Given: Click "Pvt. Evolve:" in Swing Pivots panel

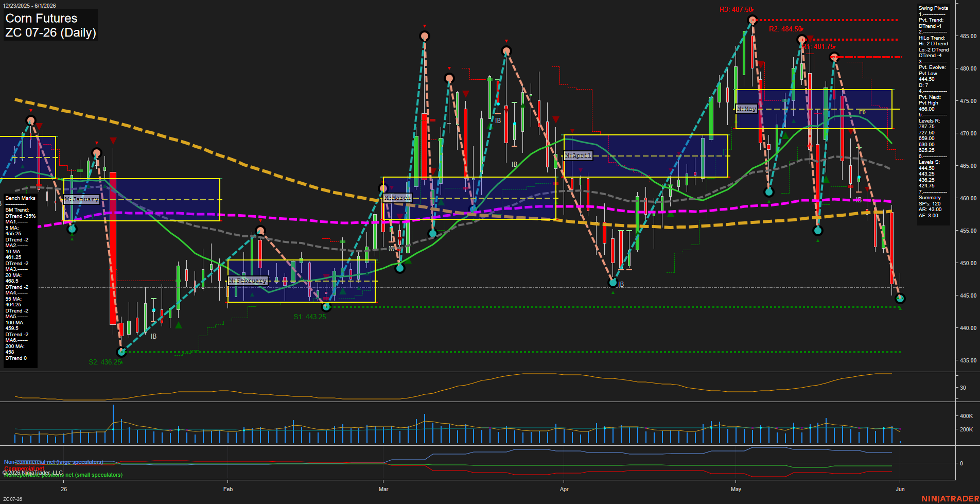Looking at the screenshot, I should tap(932, 67).
